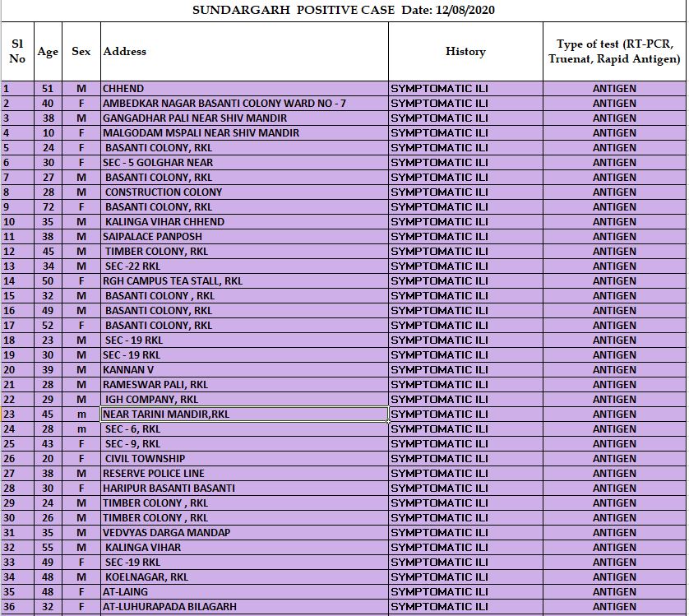Click the 'GANGADHAR PALI NEAR SHIV MANDIR' cell
The width and height of the screenshot is (689, 616).
pos(244,118)
